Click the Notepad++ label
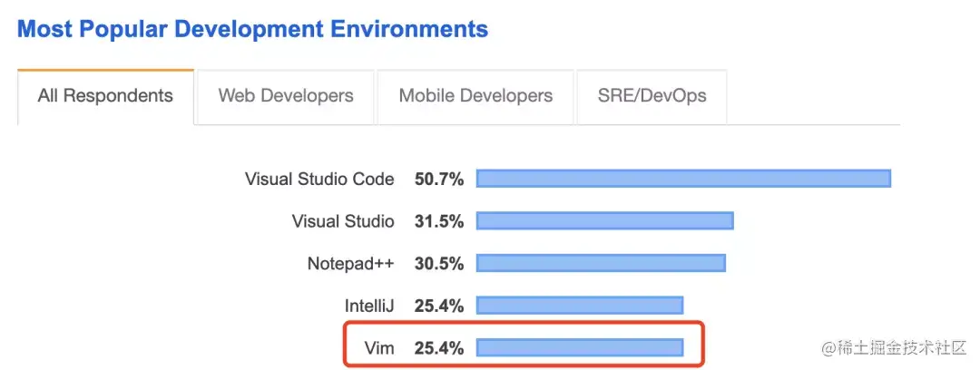This screenshot has width=980, height=370. [x=350, y=264]
